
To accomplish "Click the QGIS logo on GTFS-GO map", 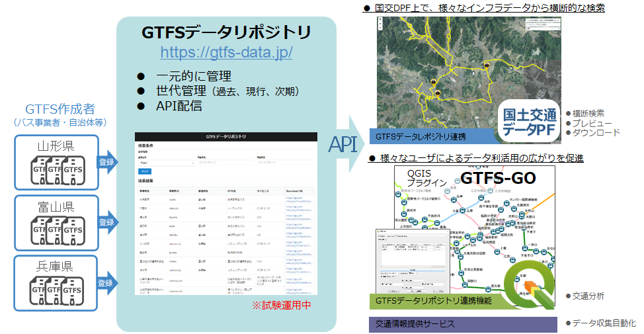I will click(x=530, y=284).
